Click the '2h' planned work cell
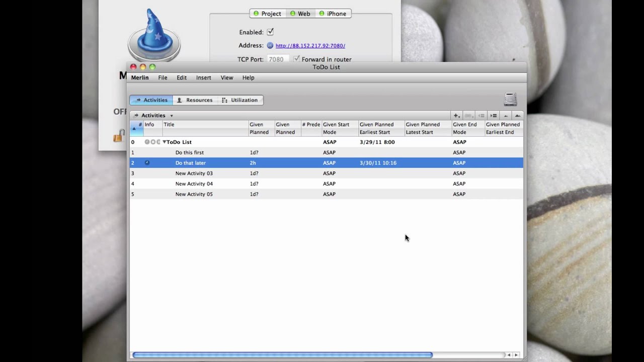Image resolution: width=644 pixels, height=362 pixels. [253, 163]
